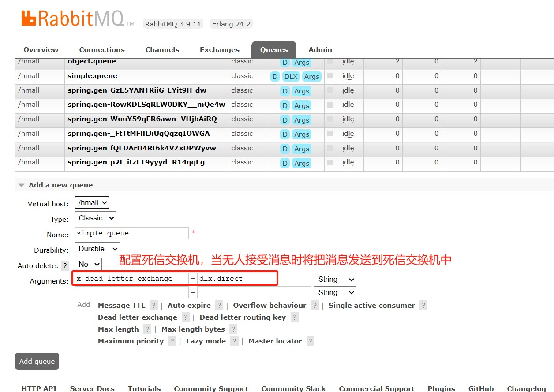Click the Dead letter exchange help icon

pyautogui.click(x=186, y=317)
